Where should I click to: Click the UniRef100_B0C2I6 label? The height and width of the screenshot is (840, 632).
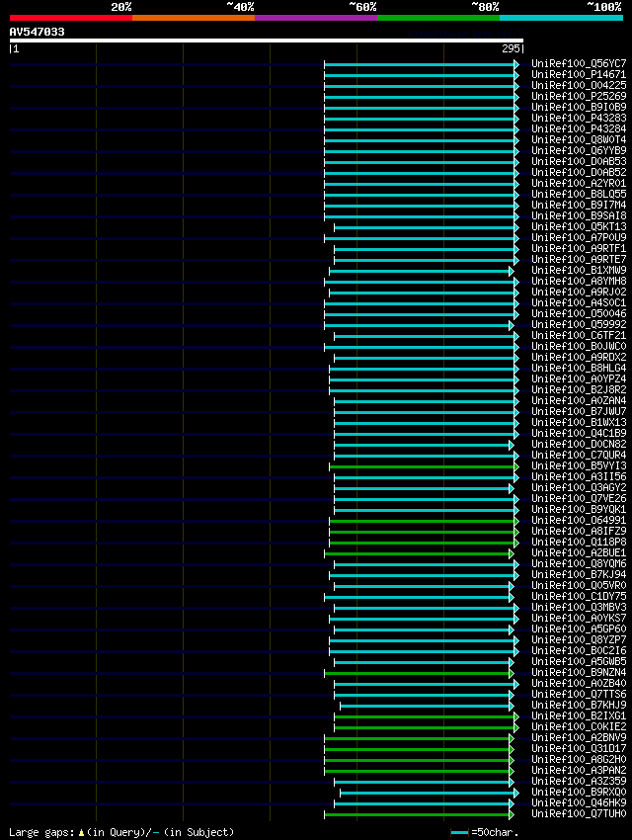(x=579, y=650)
